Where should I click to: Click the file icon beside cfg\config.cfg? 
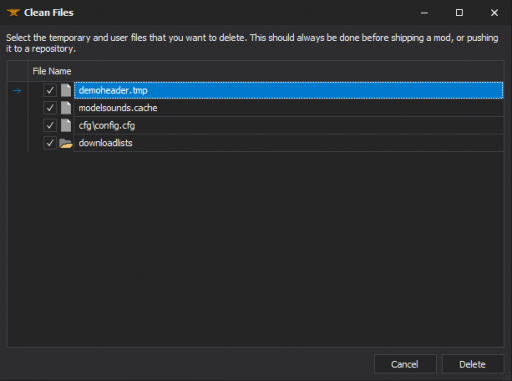(x=66, y=125)
